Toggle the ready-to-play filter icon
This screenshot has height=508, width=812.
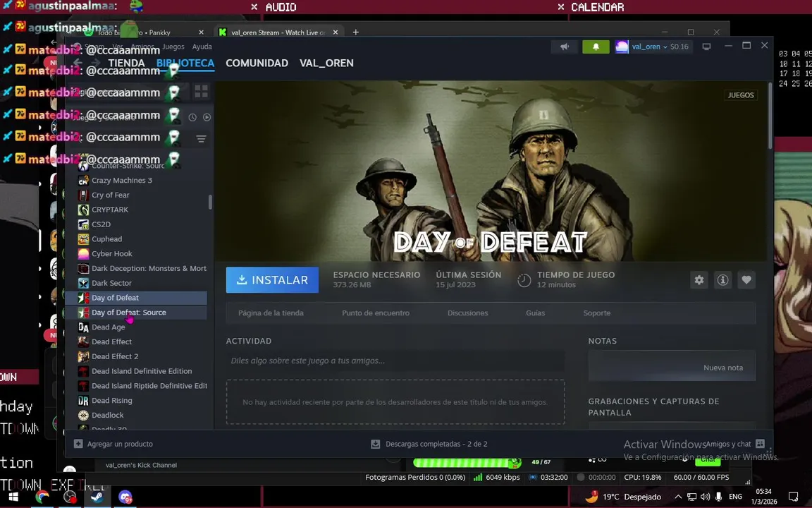[207, 117]
